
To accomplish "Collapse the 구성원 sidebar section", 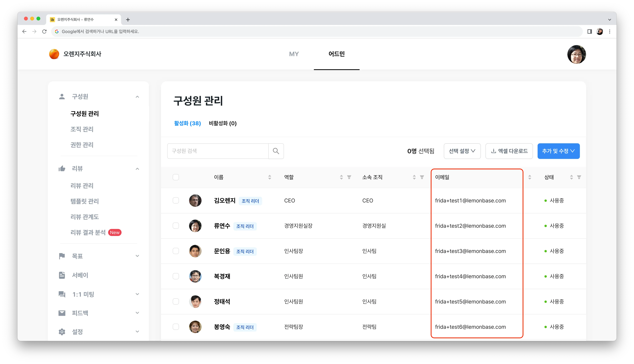I will [x=137, y=97].
